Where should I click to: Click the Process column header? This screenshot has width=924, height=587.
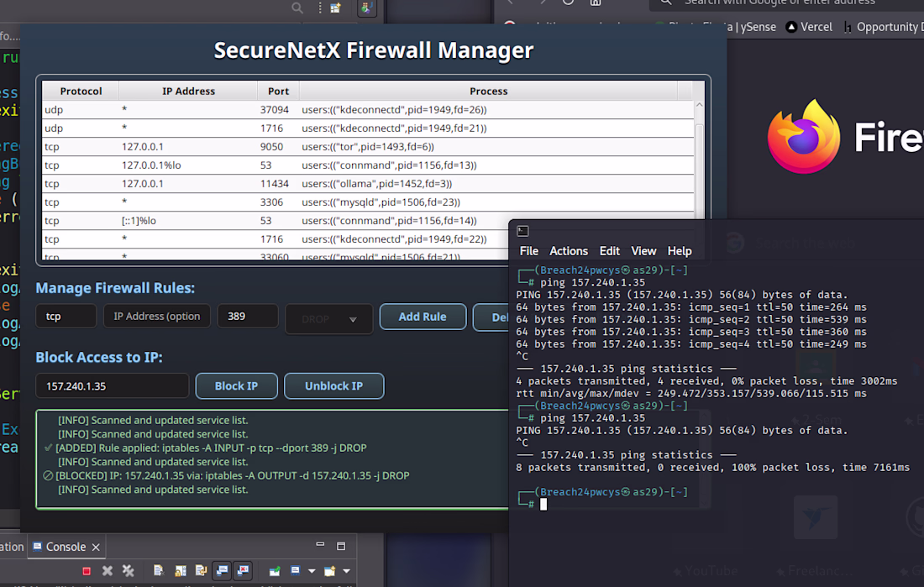(x=488, y=92)
